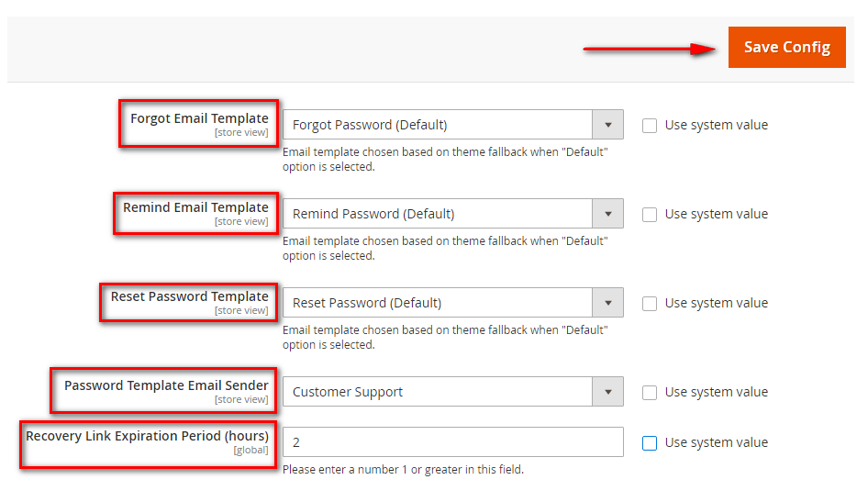Click the Forgot Email Template label
The image size is (868, 502).
pyautogui.click(x=199, y=118)
